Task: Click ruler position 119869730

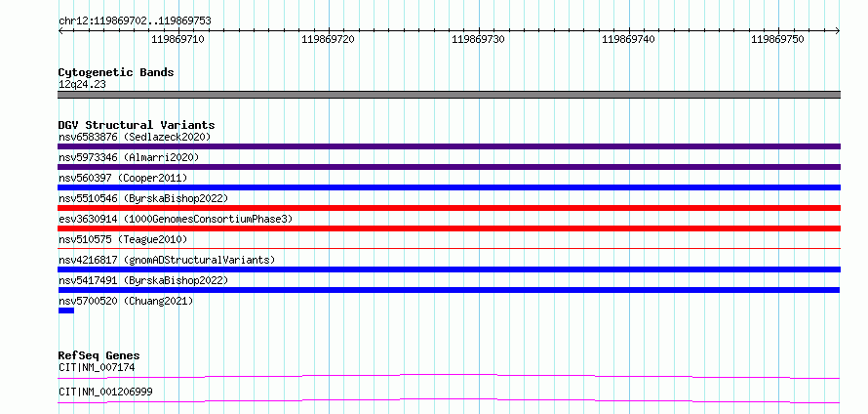Action: tap(478, 39)
